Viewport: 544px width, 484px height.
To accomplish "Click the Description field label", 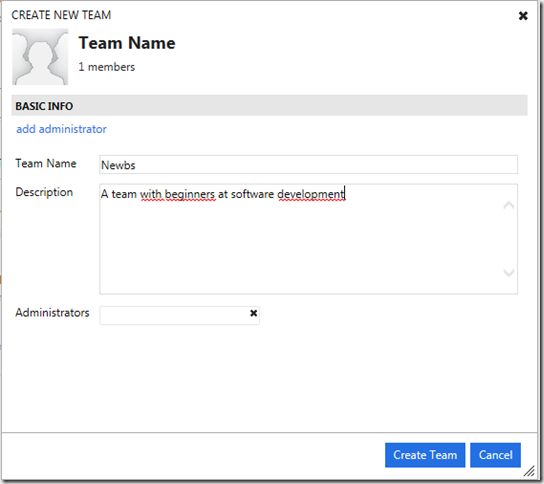I will (44, 192).
